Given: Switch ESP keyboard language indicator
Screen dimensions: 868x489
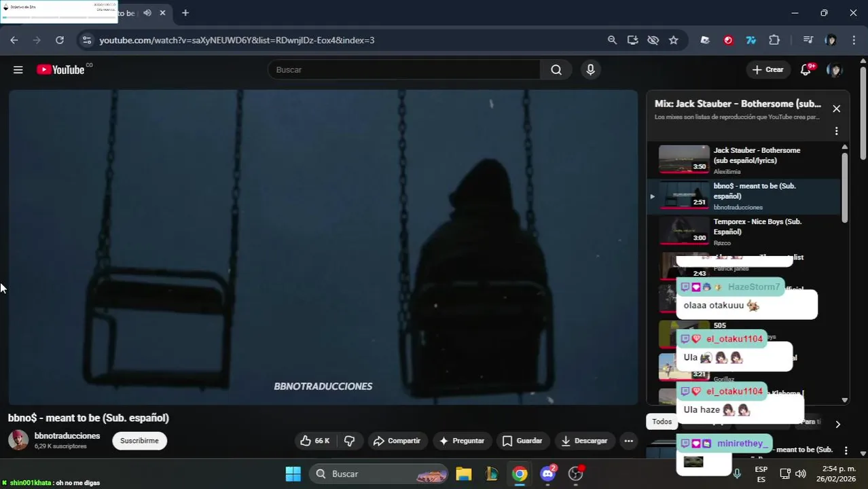Looking at the screenshot, I should click(761, 473).
